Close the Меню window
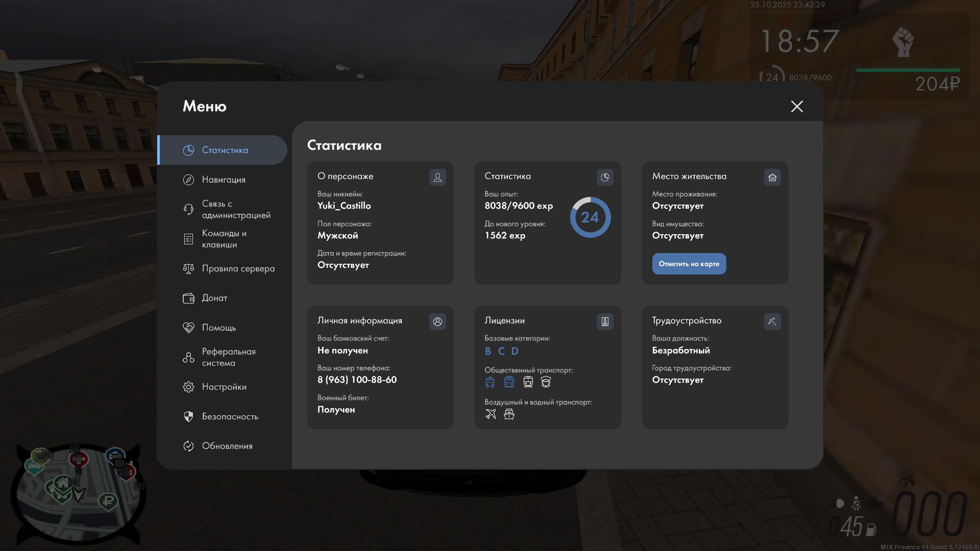 point(797,106)
